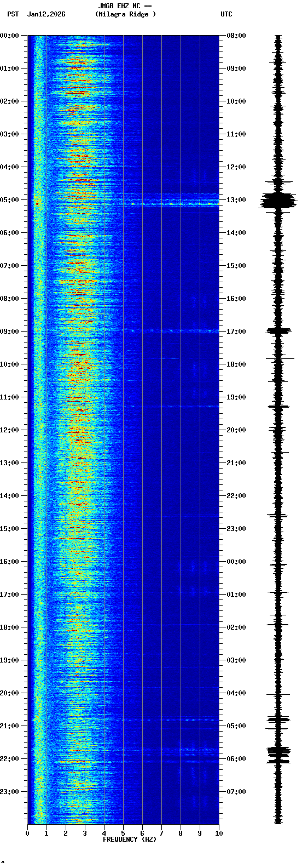The height and width of the screenshot is (868, 302).
Task: Click the '22:00' PST time label on left
Action: [x=9, y=759]
